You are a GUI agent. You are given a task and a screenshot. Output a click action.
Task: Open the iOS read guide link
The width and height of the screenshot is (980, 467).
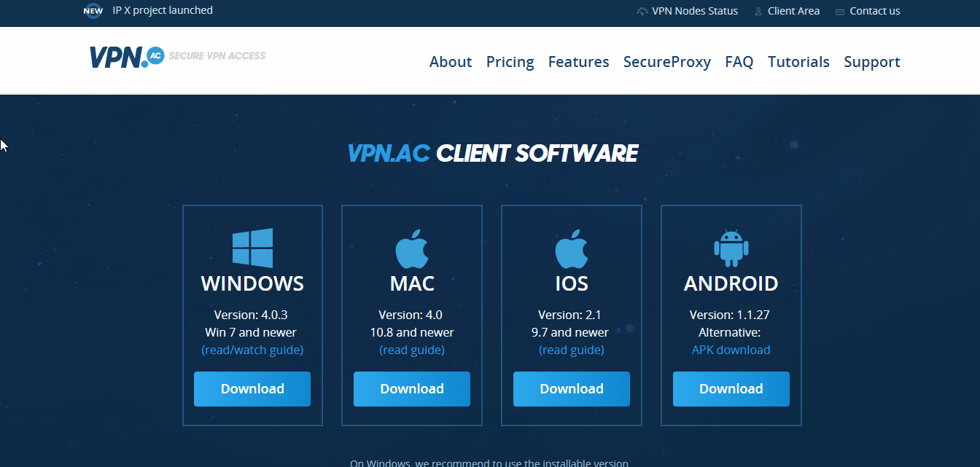(x=572, y=350)
